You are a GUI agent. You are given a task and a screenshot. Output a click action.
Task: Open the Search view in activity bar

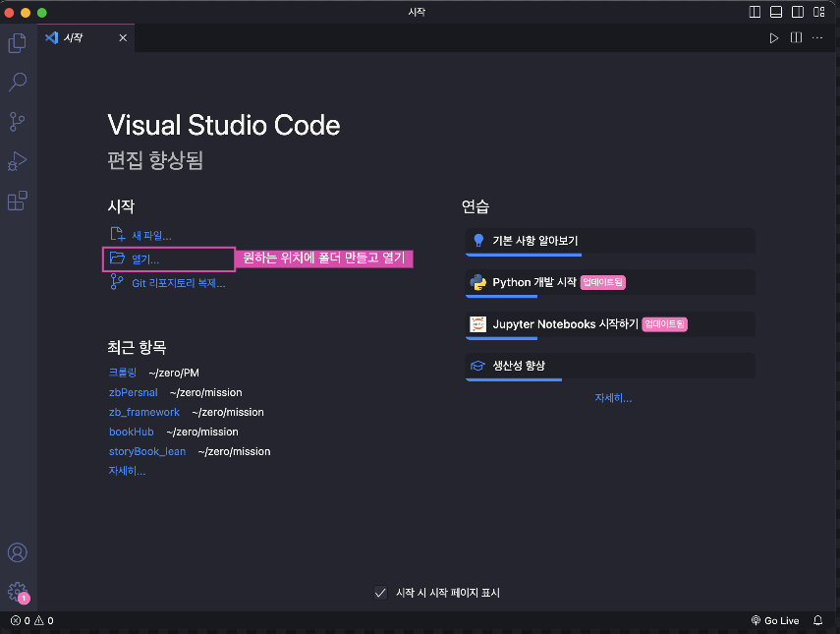(x=17, y=83)
